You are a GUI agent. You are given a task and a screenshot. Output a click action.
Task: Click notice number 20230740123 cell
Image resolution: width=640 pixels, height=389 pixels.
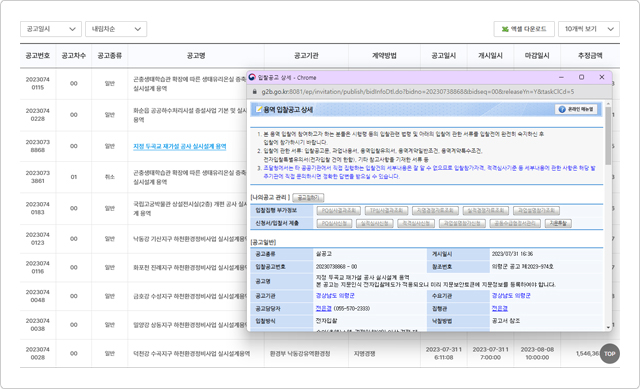[38, 239]
